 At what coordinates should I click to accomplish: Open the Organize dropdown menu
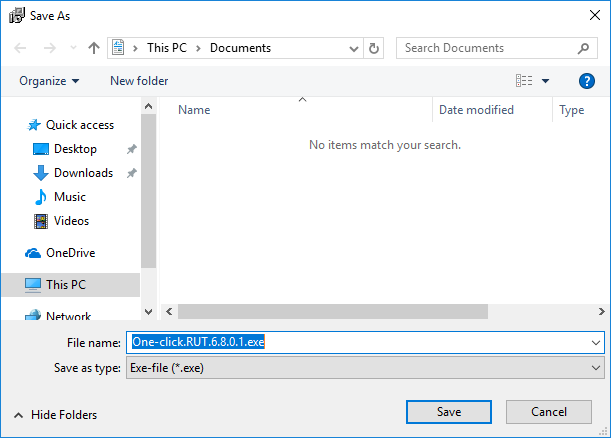click(x=48, y=81)
